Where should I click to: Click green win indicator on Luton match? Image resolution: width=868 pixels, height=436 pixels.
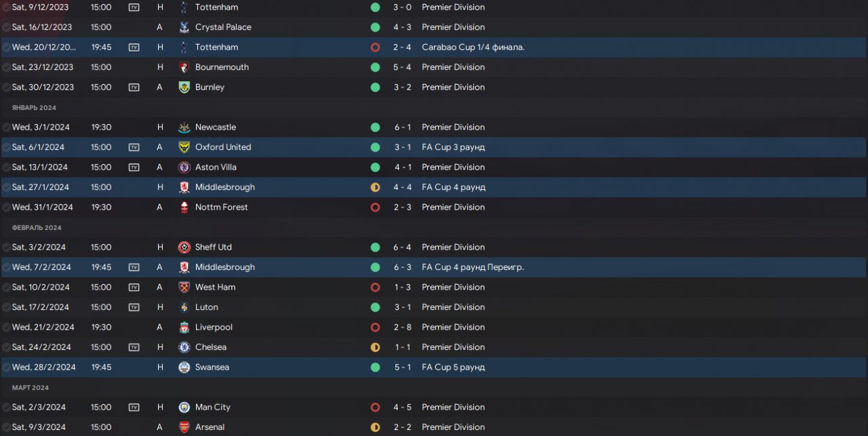coord(375,307)
